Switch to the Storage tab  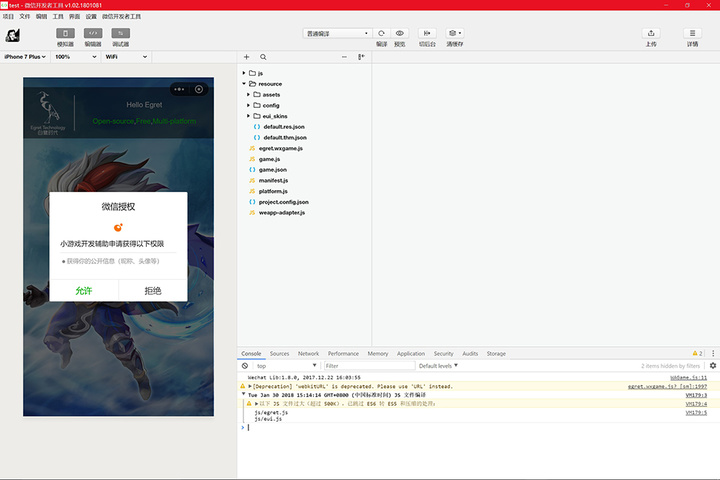tap(496, 354)
